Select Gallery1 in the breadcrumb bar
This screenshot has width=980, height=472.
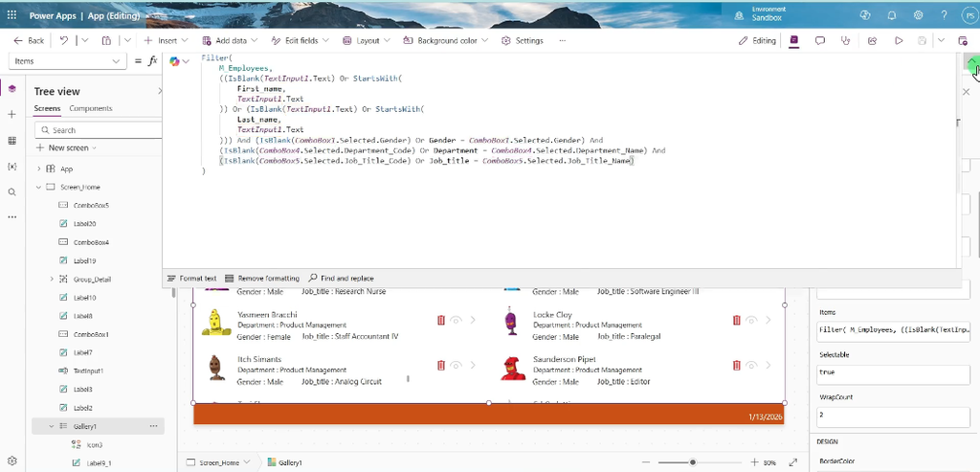click(285, 462)
